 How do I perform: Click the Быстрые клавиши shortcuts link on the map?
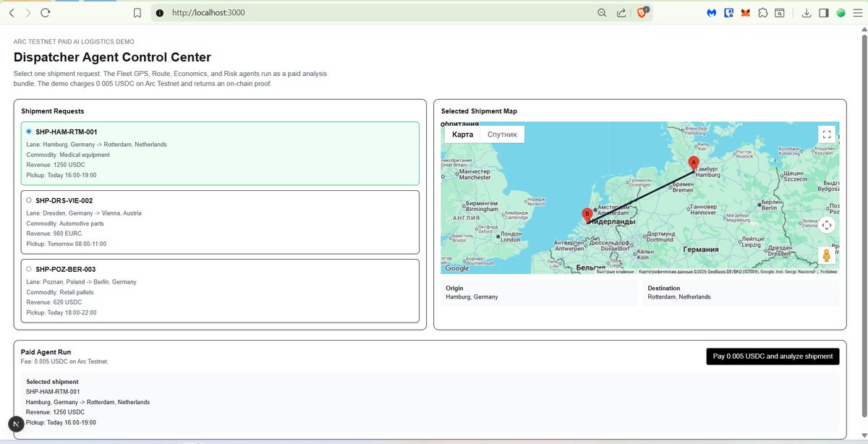[x=615, y=272]
